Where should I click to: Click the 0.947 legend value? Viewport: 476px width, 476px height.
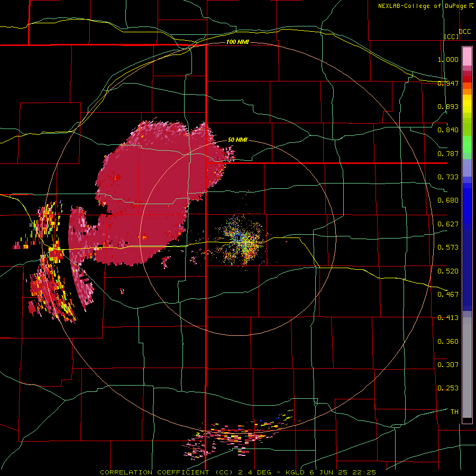click(x=448, y=83)
